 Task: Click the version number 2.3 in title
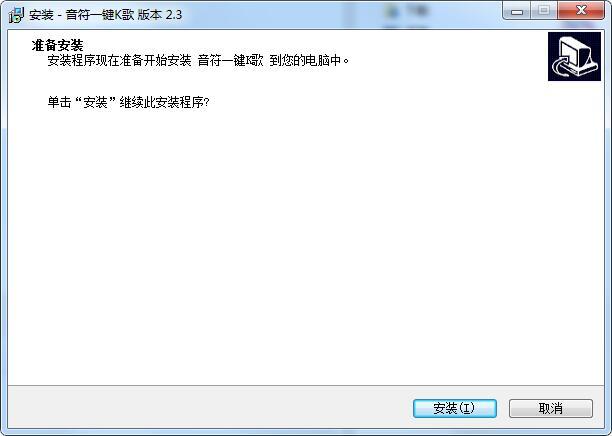tap(174, 15)
